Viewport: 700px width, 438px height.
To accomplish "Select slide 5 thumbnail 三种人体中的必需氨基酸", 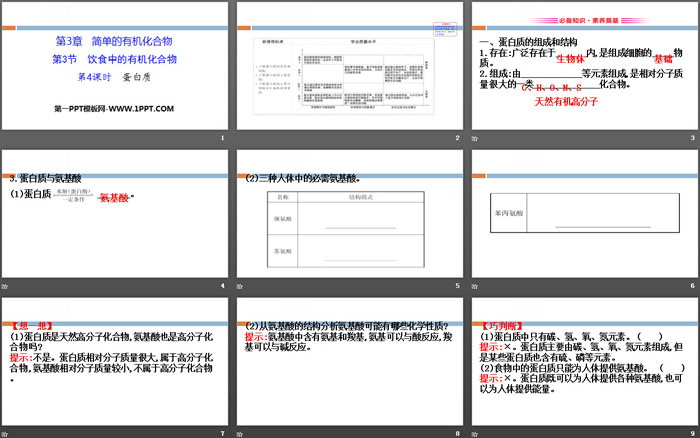I will (350, 213).
